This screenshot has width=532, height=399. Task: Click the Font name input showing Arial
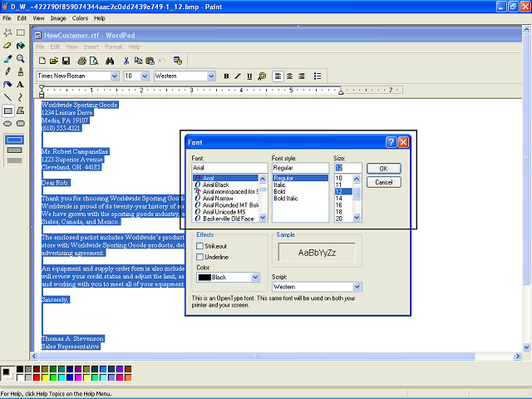pos(229,168)
